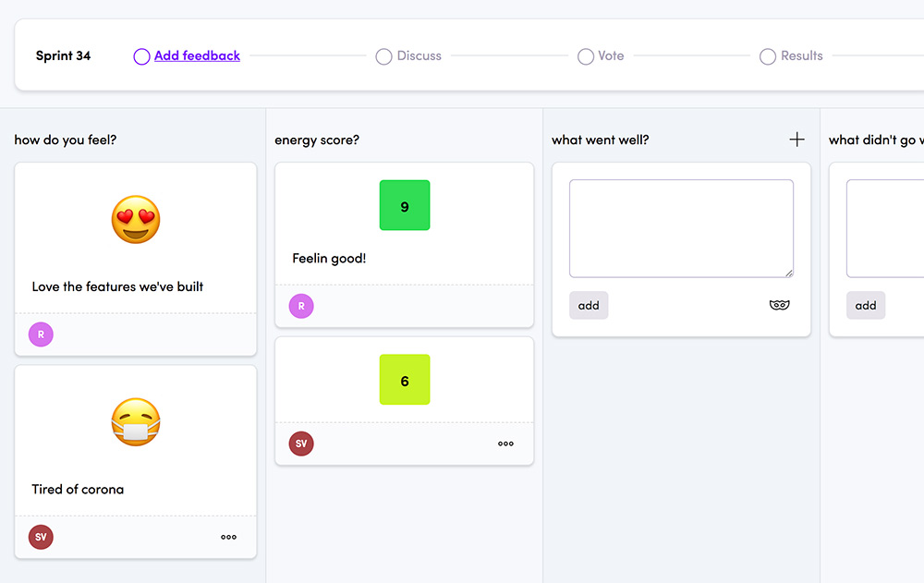Screen dimensions: 924x583
Task: Select the Discuss step circle
Action: [383, 56]
